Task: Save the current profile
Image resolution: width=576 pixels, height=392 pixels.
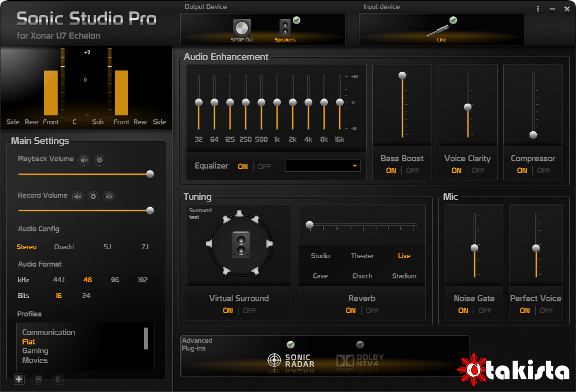Action: [x=38, y=379]
